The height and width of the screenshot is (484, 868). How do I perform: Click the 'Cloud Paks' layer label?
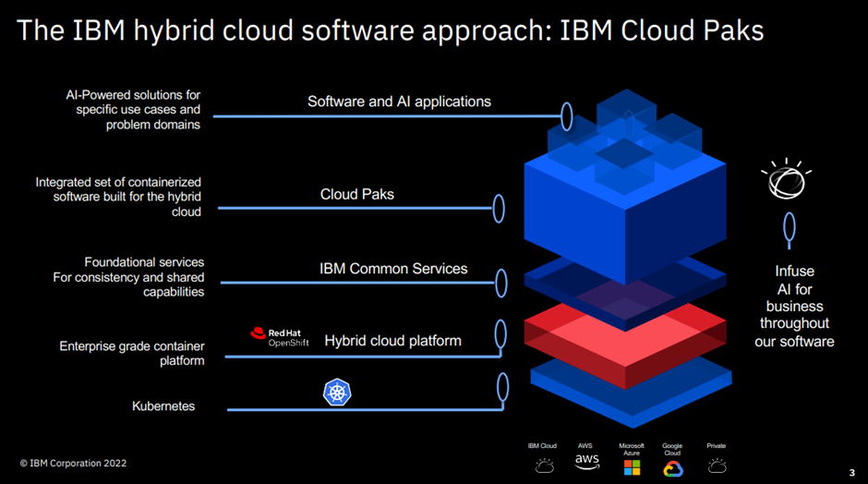[x=357, y=194]
